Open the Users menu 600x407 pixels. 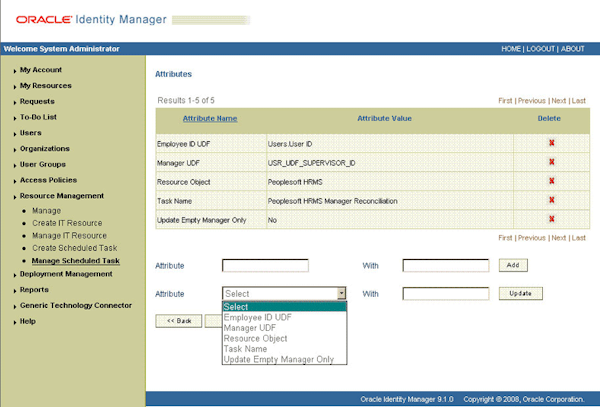pyautogui.click(x=31, y=133)
